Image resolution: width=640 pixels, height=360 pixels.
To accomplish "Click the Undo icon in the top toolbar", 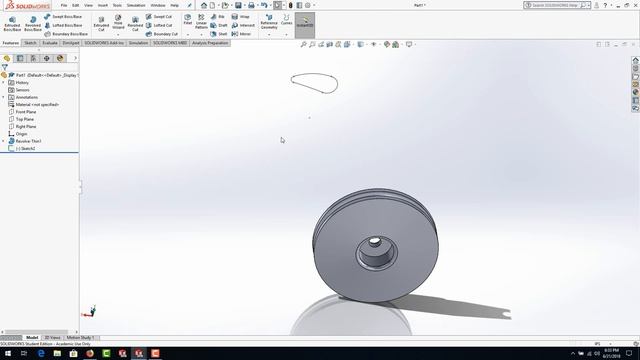I will click(264, 5).
